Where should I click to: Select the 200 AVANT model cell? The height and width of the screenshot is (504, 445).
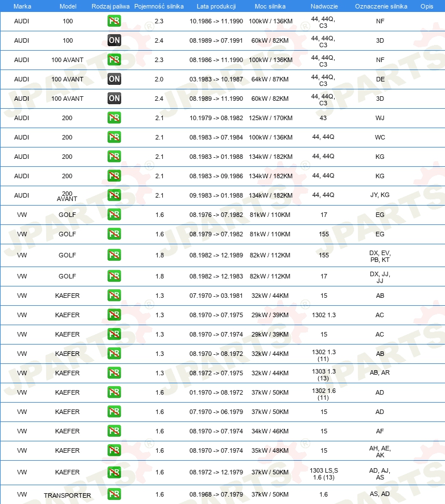[67, 196]
